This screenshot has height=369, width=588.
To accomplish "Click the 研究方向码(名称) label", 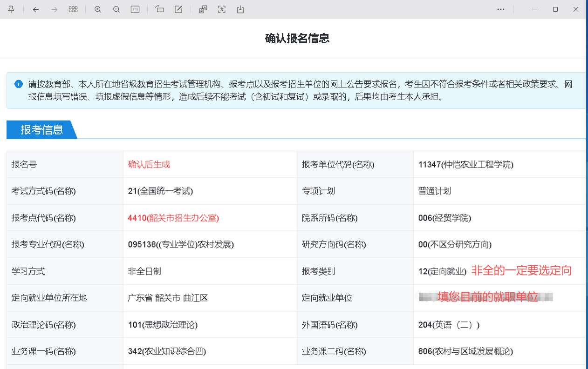I will (334, 244).
